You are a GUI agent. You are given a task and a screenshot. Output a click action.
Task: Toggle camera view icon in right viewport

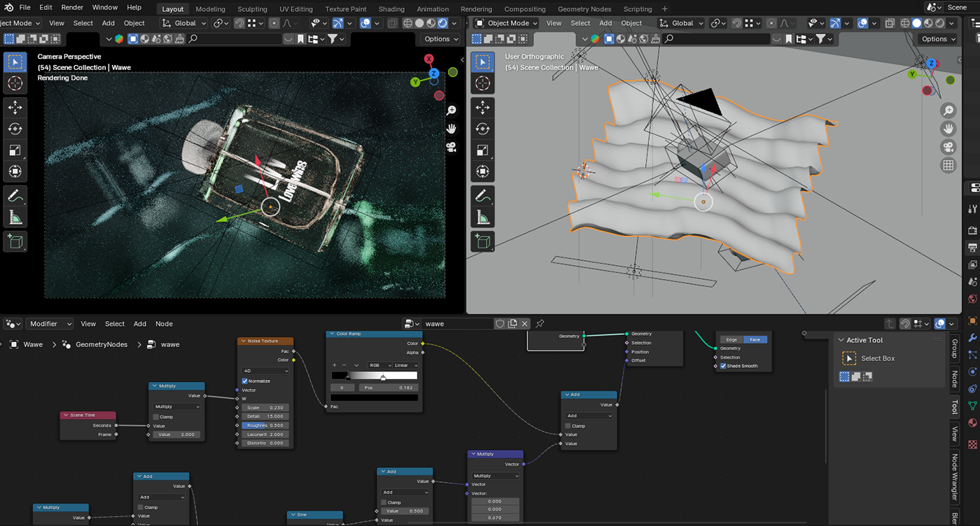click(x=948, y=147)
